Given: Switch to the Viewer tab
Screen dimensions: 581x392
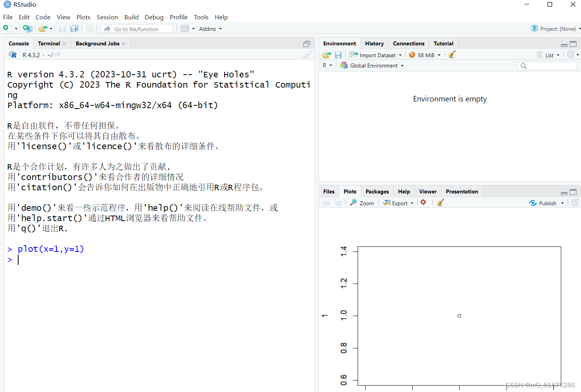Looking at the screenshot, I should [x=428, y=191].
